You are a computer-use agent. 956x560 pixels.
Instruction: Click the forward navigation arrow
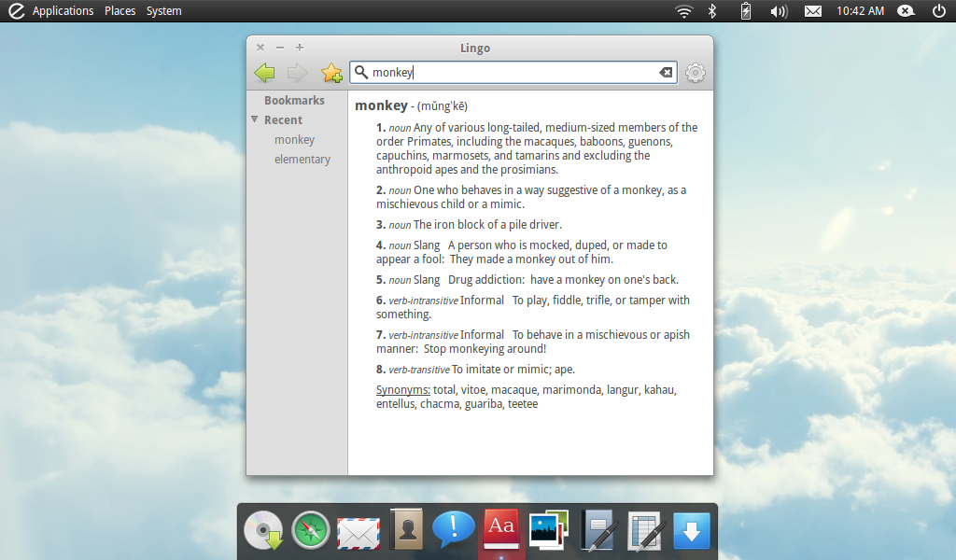[297, 73]
